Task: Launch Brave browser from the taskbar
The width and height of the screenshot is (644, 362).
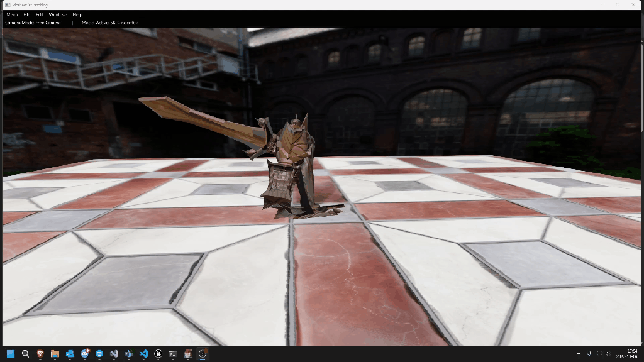Action: coord(40,354)
